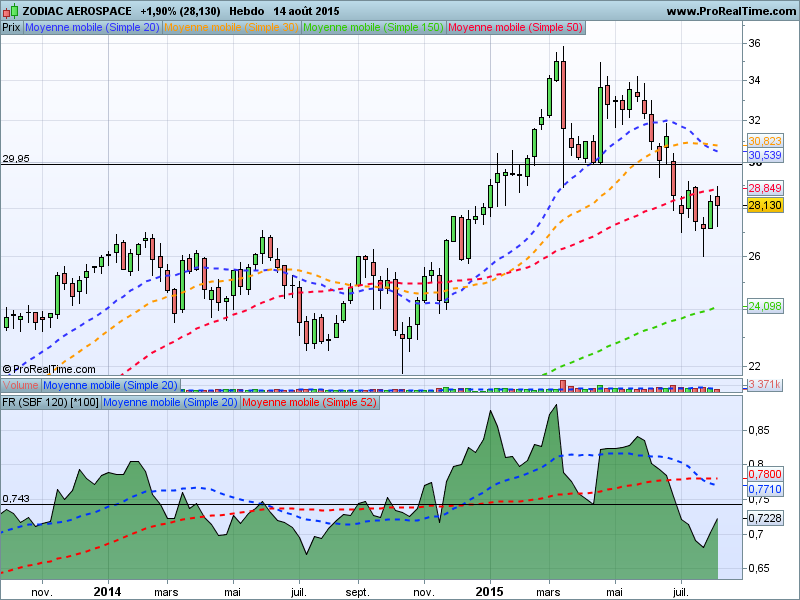The height and width of the screenshot is (600, 800).
Task: Click the candlestick icon beside ZODIAC AEROSPACE
Action: click(x=10, y=11)
